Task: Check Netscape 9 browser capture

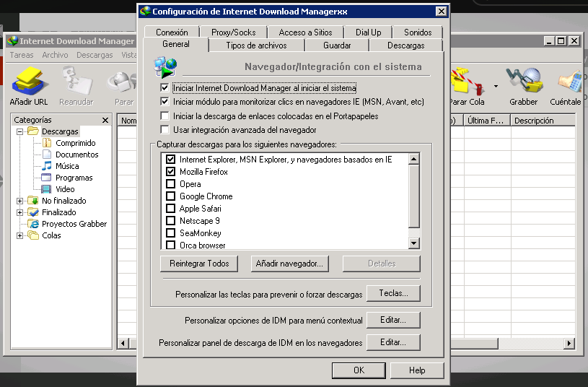Action: coord(170,220)
